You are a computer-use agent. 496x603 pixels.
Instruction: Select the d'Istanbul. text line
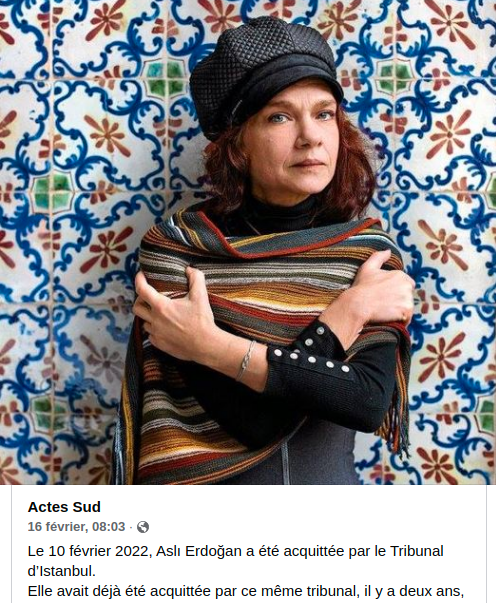point(62,571)
